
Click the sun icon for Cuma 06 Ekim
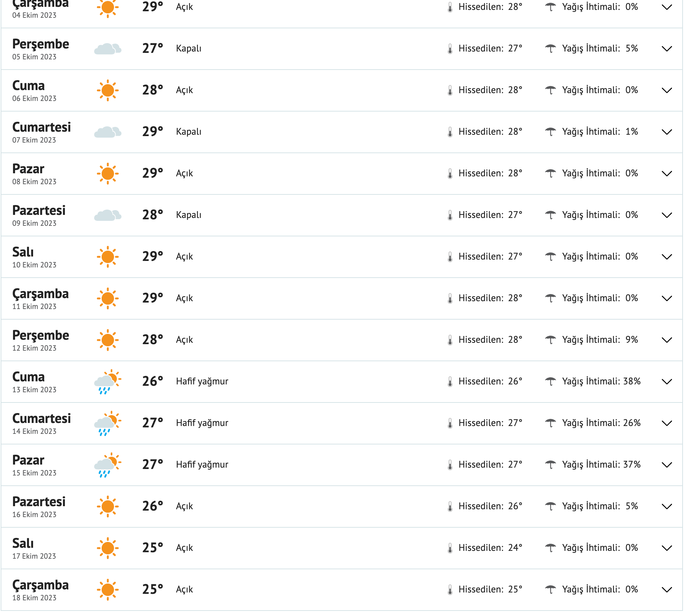[x=108, y=90]
